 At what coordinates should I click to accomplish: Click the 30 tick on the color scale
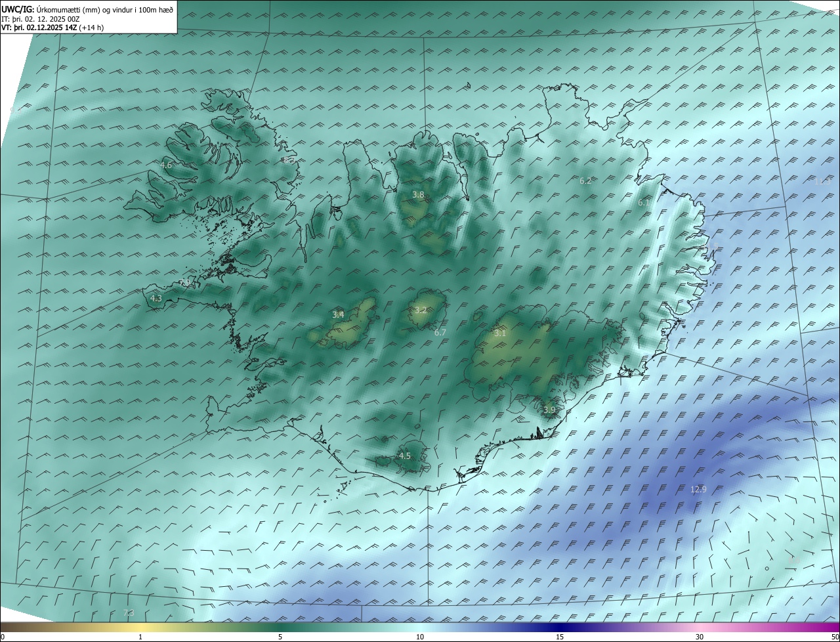700,637
